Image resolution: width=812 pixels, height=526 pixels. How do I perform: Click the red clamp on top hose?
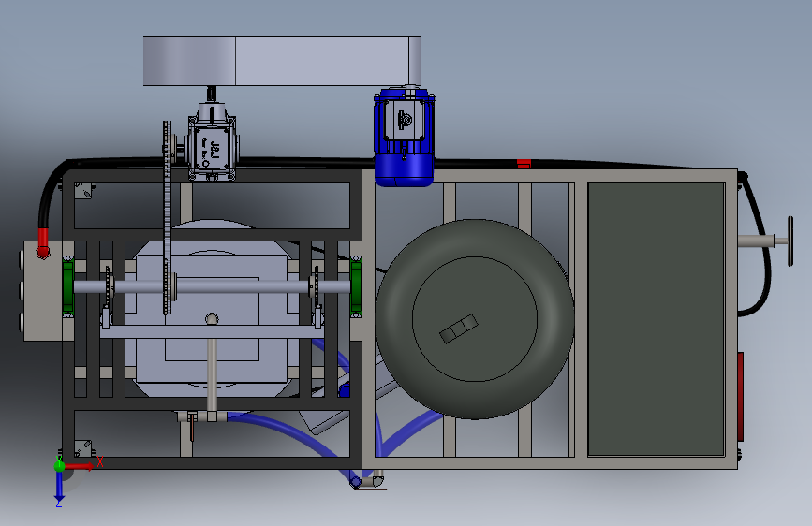(x=524, y=164)
